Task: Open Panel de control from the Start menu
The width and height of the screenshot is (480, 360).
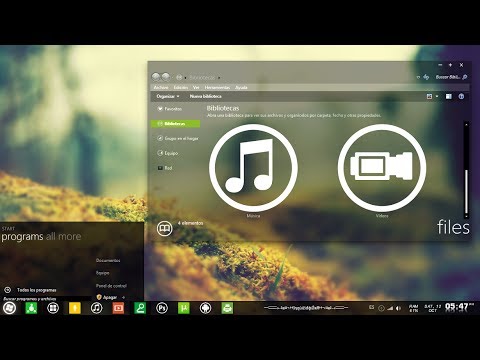Action: 111,286
